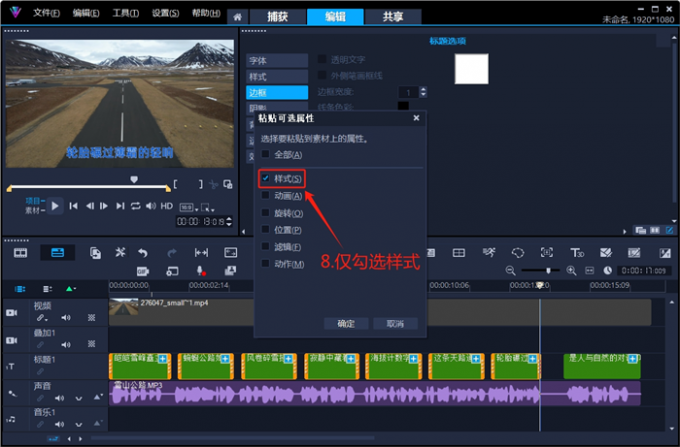The height and width of the screenshot is (447, 680).
Task: Fit project in timeline window
Action: (589, 271)
